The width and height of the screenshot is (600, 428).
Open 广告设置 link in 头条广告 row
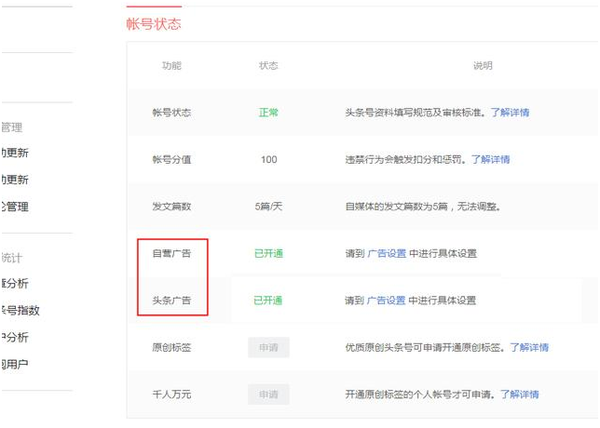pos(386,301)
